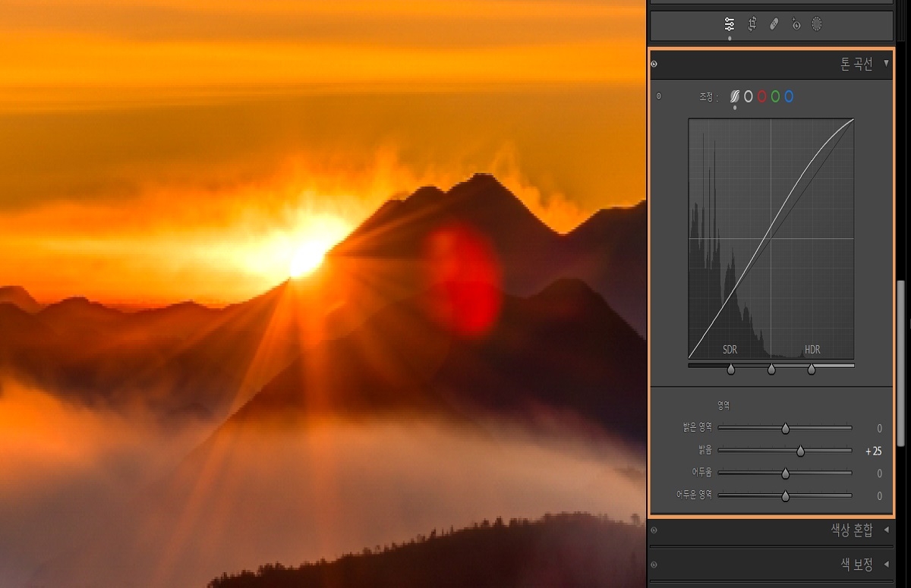Select the Parametric Curve adjustment icon

(x=735, y=96)
